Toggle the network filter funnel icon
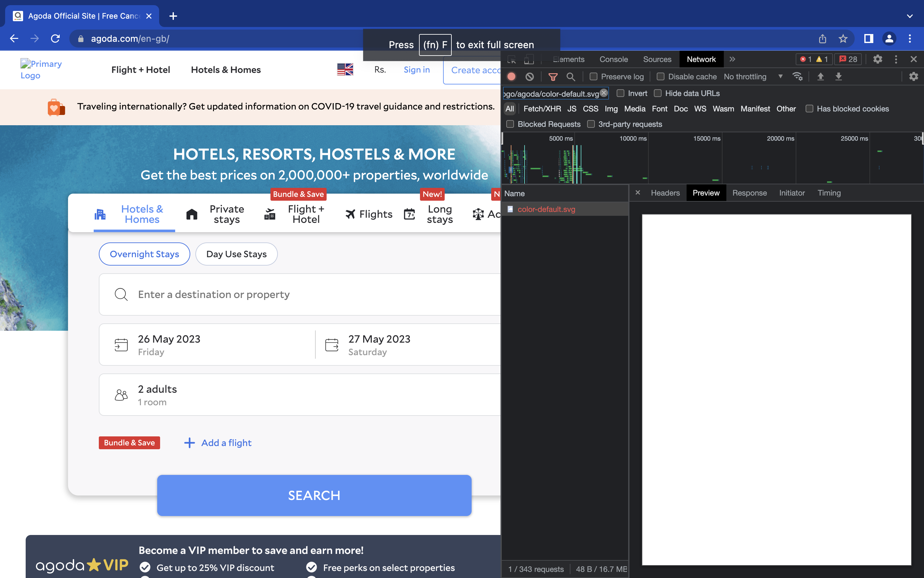Screen dimensions: 924x578 tap(553, 76)
